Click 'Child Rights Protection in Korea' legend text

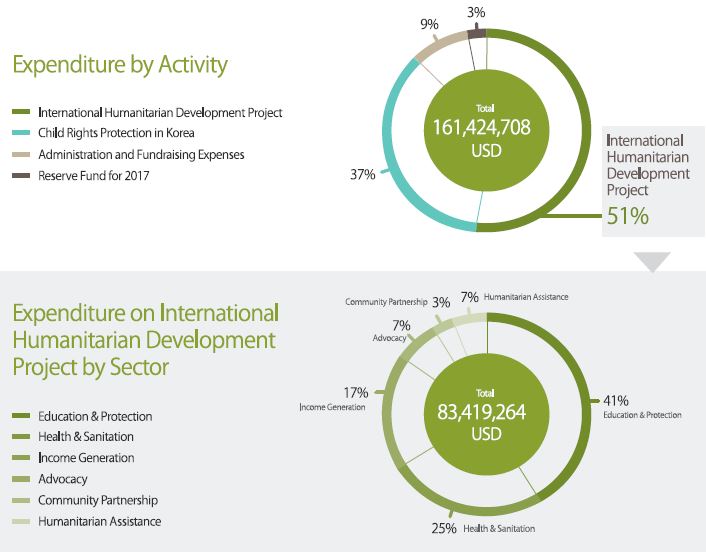(116, 134)
